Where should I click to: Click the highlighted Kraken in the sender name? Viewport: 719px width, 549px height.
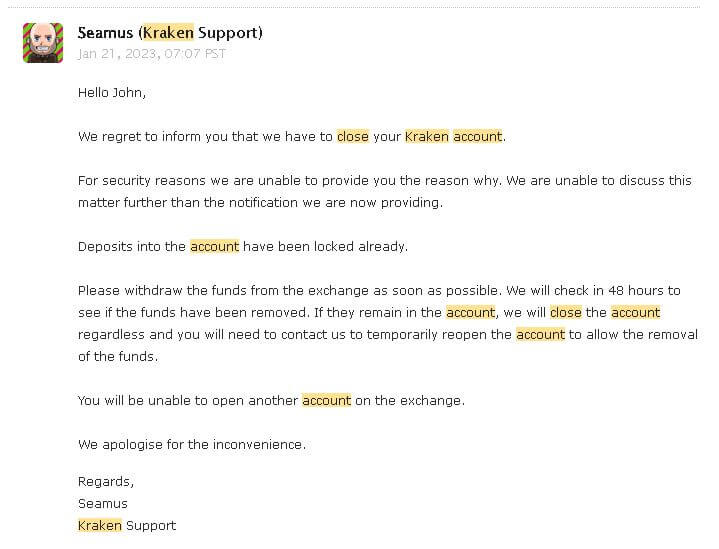point(168,33)
